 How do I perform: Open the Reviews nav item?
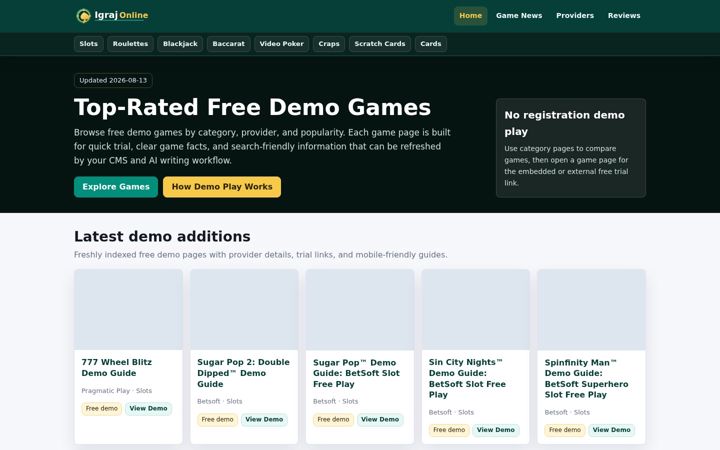click(x=624, y=16)
